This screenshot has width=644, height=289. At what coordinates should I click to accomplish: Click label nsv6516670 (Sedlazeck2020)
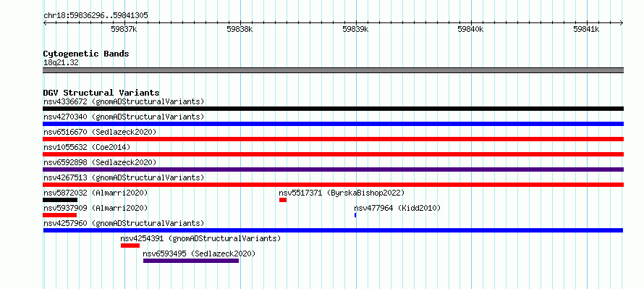tap(100, 132)
